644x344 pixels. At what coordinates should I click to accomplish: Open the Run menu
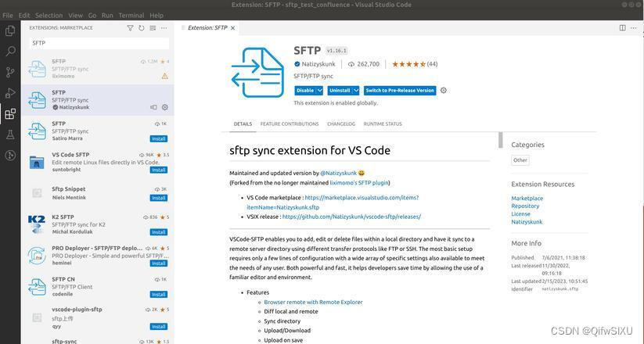[x=107, y=15]
